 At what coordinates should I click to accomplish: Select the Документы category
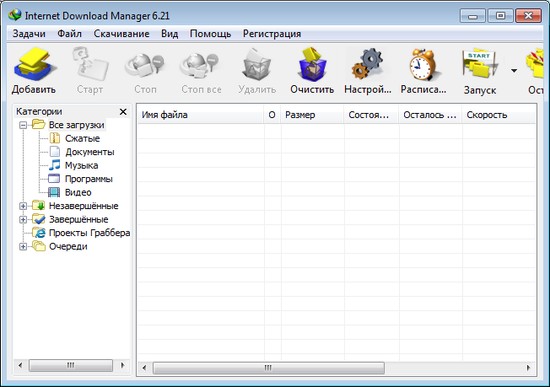pos(90,152)
